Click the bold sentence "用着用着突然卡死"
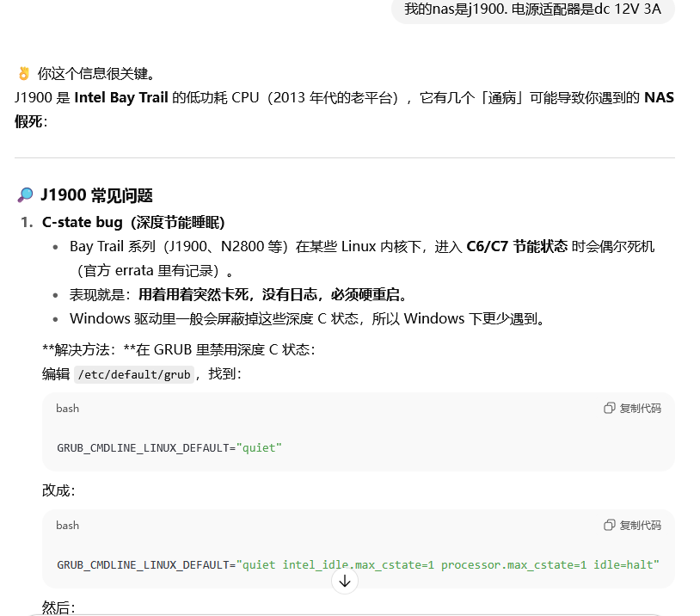The width and height of the screenshot is (700, 616). (x=193, y=294)
